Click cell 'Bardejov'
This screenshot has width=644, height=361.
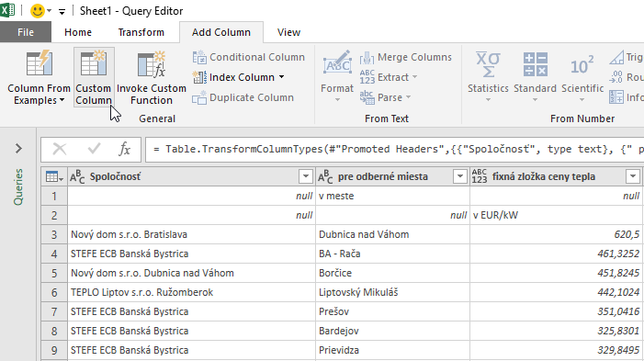coord(392,331)
